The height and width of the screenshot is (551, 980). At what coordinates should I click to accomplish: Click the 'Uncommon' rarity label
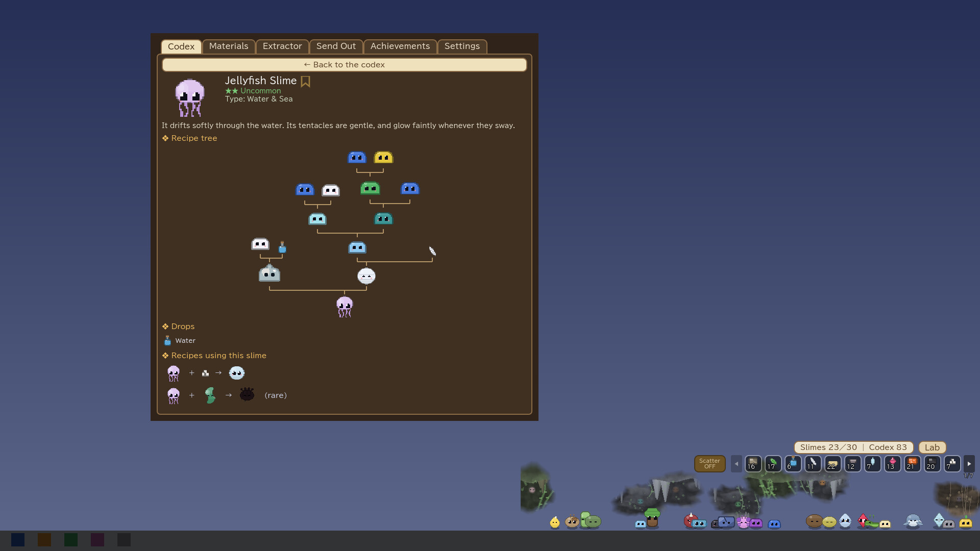click(x=260, y=91)
